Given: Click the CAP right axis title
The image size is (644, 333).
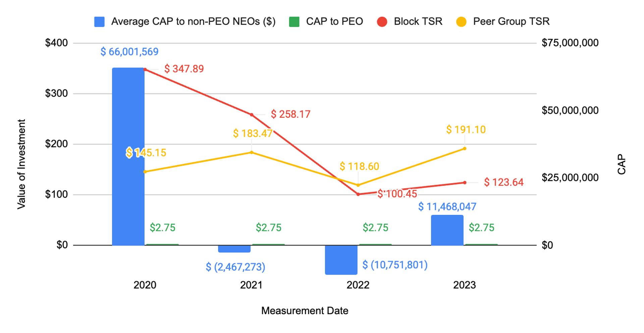Looking at the screenshot, I should click(x=622, y=164).
